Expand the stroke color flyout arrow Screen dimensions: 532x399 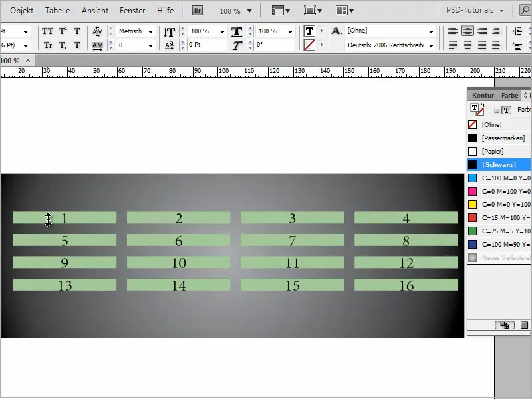(321, 45)
